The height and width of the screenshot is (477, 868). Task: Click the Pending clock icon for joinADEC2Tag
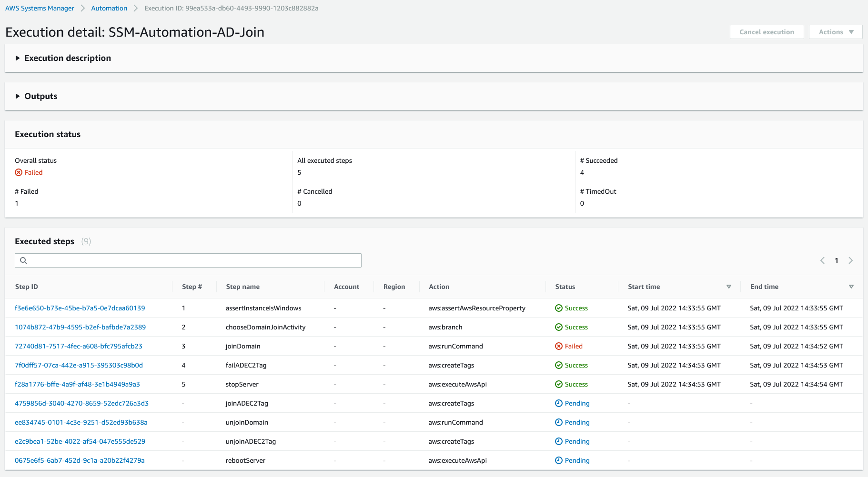pyautogui.click(x=559, y=403)
